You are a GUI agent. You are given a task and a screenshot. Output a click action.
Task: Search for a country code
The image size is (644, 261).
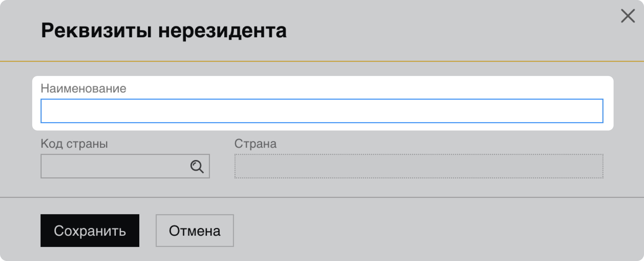point(197,167)
